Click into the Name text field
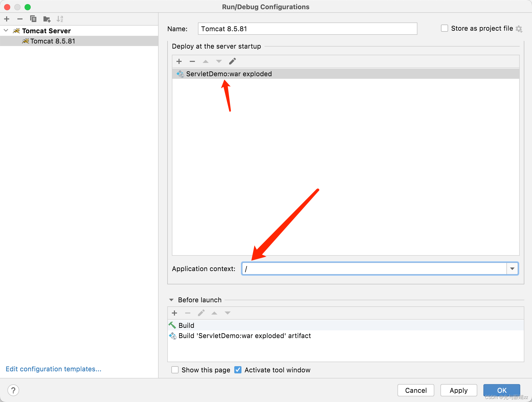The height and width of the screenshot is (402, 532). 307,29
